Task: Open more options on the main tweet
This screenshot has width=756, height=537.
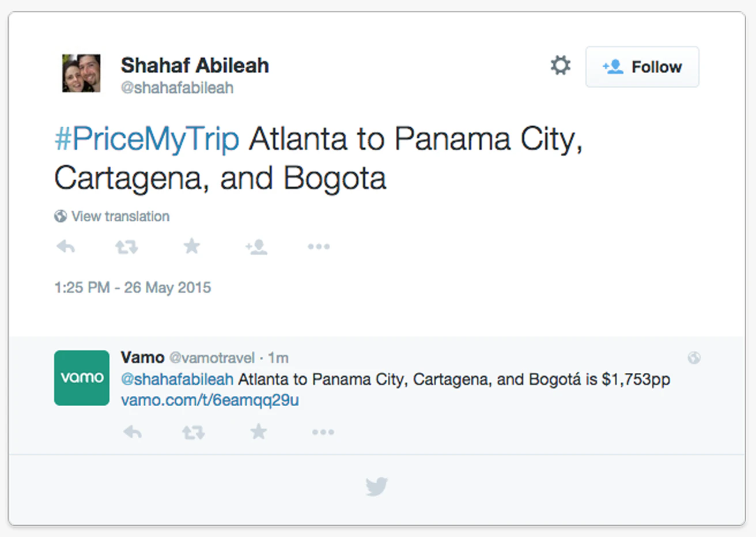Action: (319, 247)
